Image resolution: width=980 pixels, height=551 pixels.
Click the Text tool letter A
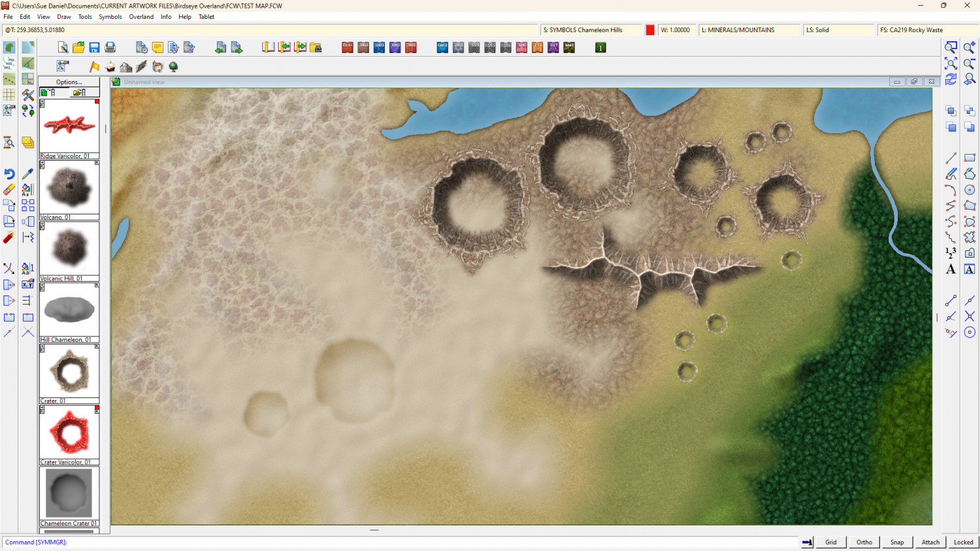click(x=951, y=269)
